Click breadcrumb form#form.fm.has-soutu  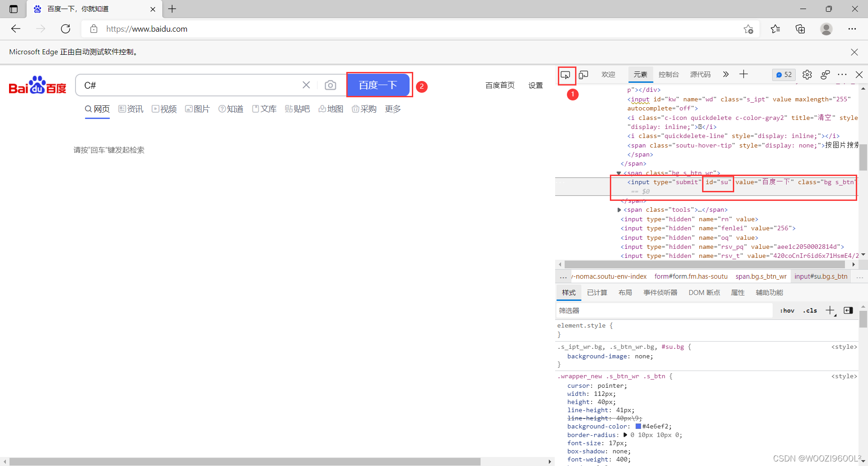pyautogui.click(x=691, y=276)
